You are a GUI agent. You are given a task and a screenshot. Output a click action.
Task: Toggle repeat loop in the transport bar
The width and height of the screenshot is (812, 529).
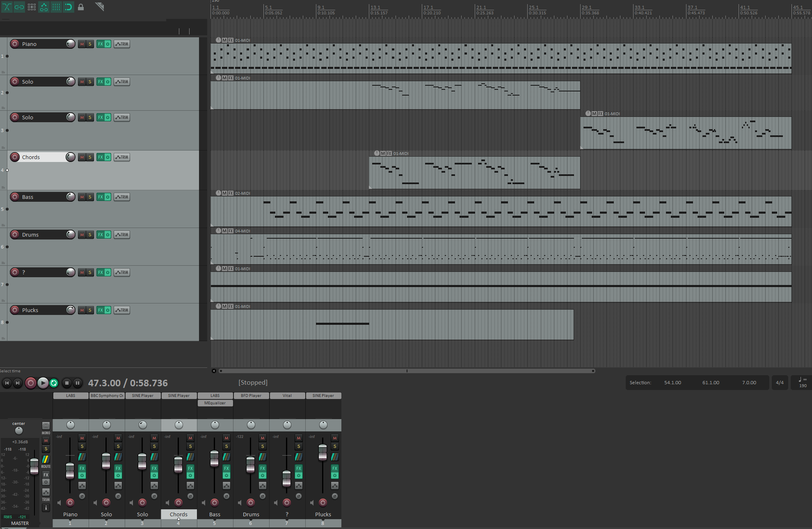pos(54,383)
